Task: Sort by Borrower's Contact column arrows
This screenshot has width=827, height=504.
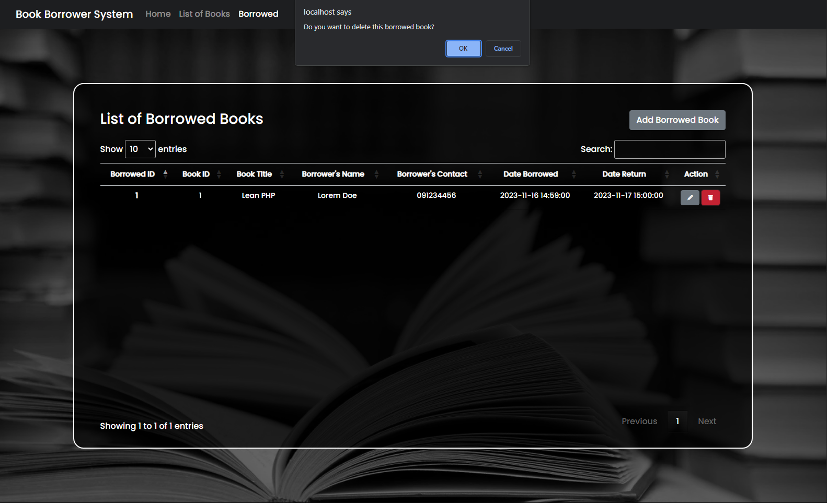Action: 480,174
